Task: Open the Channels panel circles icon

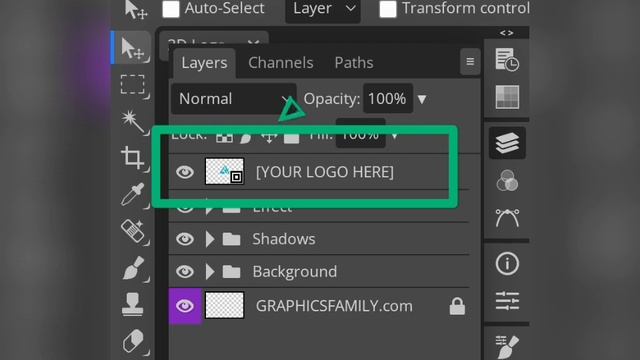Action: click(x=507, y=181)
